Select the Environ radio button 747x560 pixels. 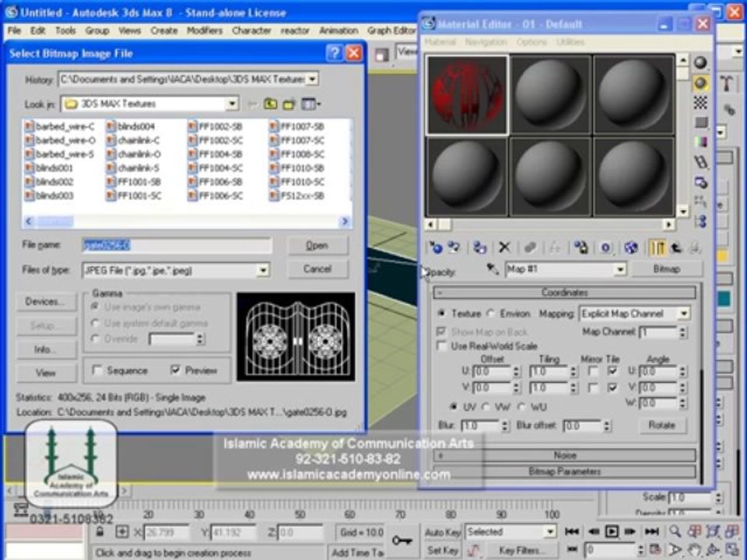[x=491, y=313]
